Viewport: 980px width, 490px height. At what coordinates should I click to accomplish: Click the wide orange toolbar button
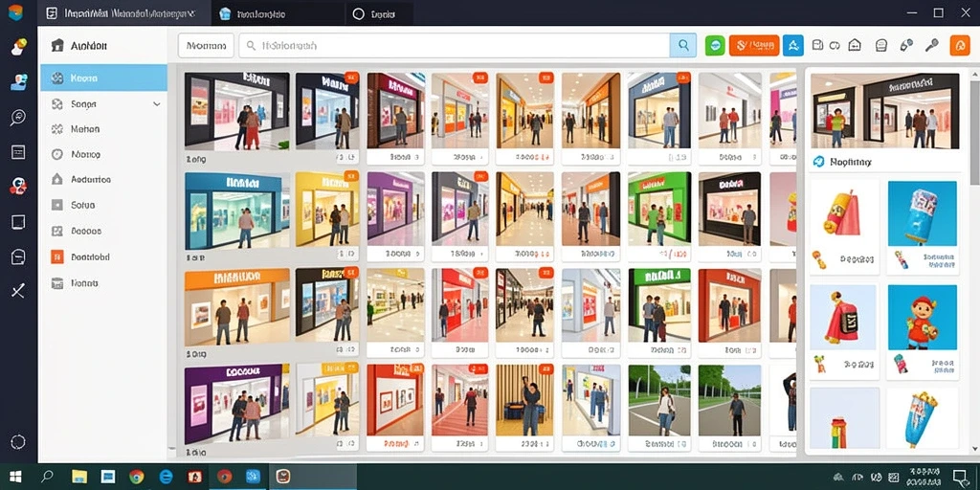[x=754, y=45]
